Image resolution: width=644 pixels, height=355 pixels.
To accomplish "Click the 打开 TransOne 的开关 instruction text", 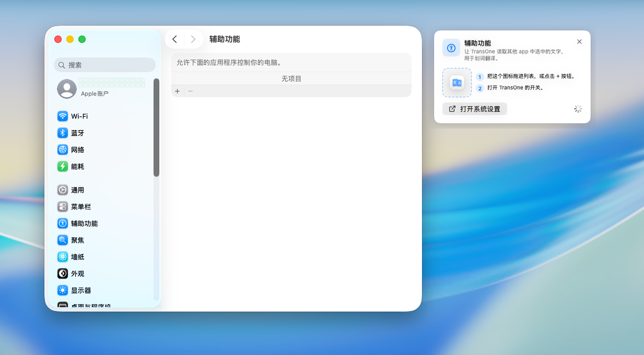I will [x=515, y=88].
